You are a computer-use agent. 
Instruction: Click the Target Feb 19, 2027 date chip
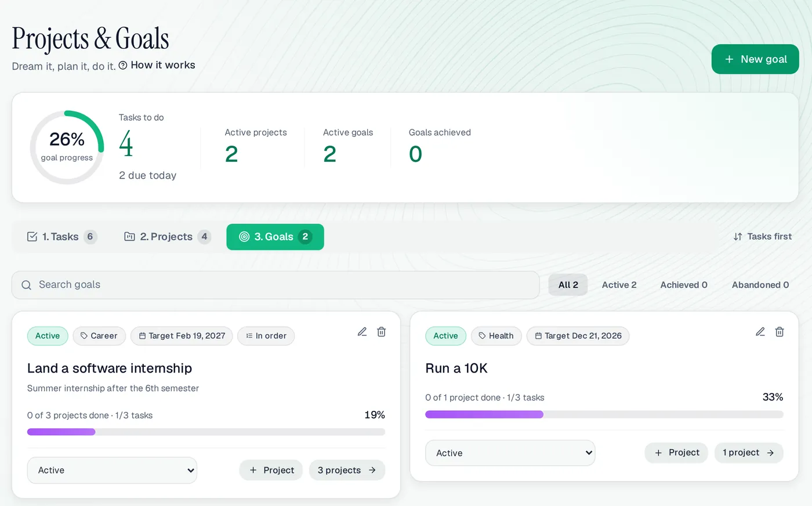pyautogui.click(x=182, y=336)
